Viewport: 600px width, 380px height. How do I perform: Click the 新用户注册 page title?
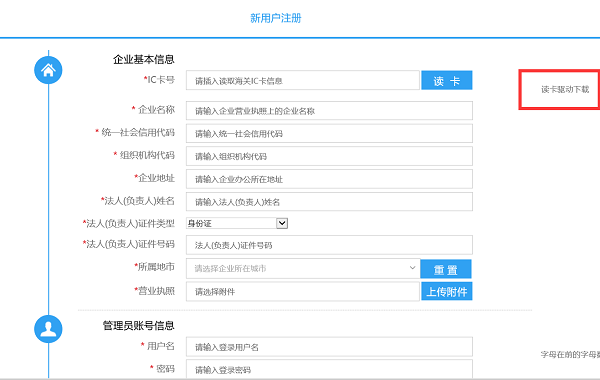[276, 18]
